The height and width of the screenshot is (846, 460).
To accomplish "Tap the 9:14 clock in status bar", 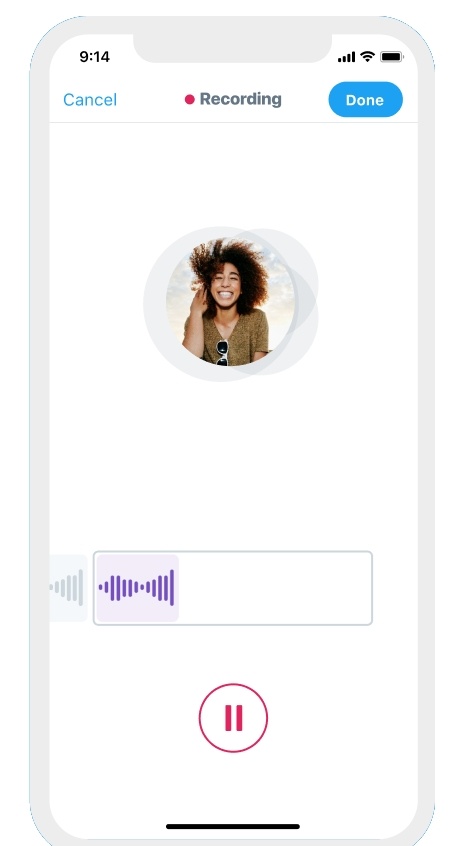I will (94, 56).
